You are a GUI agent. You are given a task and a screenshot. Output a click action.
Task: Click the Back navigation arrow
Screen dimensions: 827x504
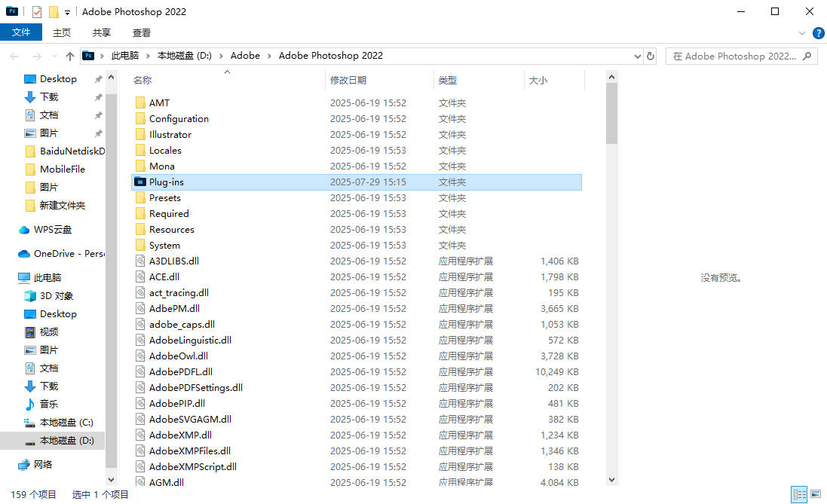click(15, 57)
